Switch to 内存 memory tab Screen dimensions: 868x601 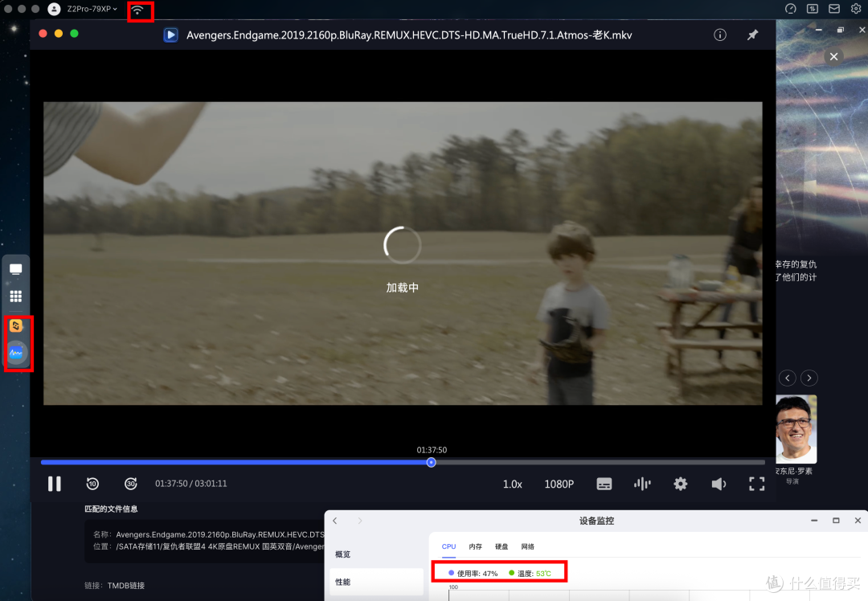point(475,546)
